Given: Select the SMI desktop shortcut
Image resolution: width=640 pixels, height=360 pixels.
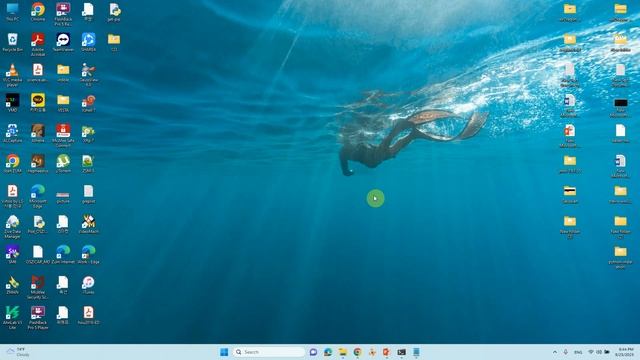Looking at the screenshot, I should pyautogui.click(x=13, y=254).
